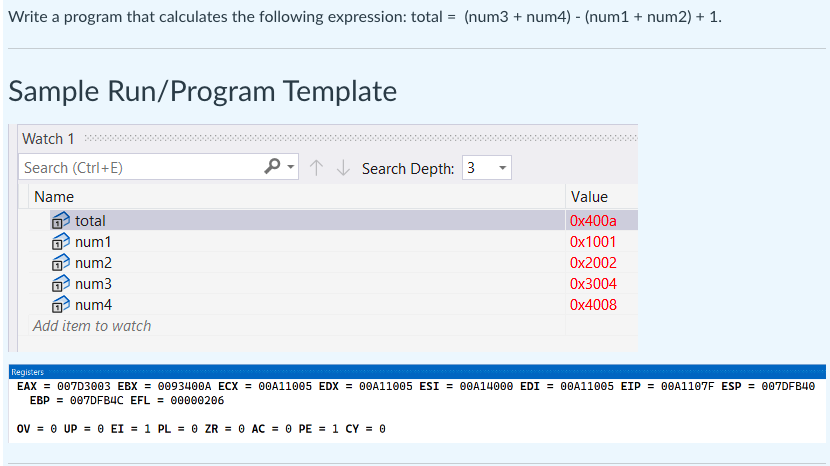This screenshot has width=830, height=466.
Task: Click the variable icon beside num1
Action: click(60, 241)
